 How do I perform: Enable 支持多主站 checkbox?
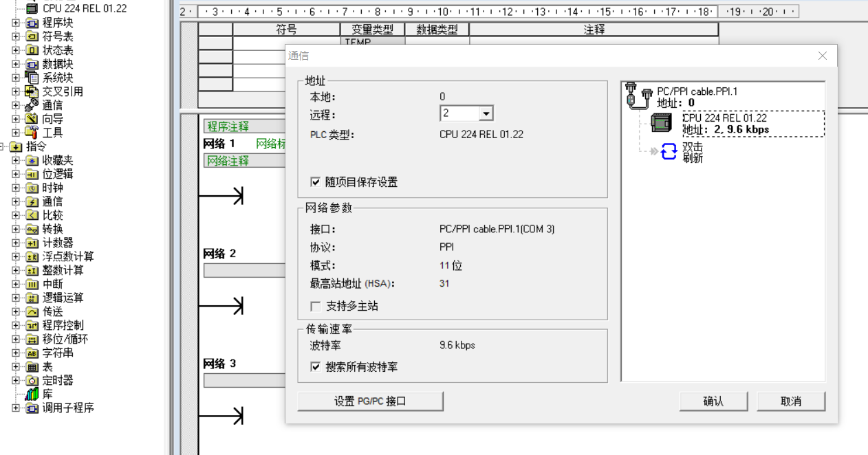click(x=315, y=306)
